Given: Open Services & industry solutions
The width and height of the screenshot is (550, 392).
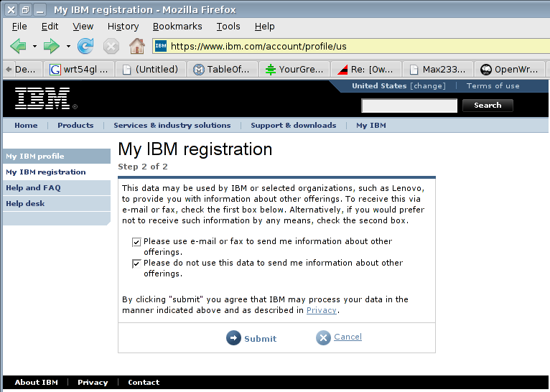Looking at the screenshot, I should tap(172, 126).
